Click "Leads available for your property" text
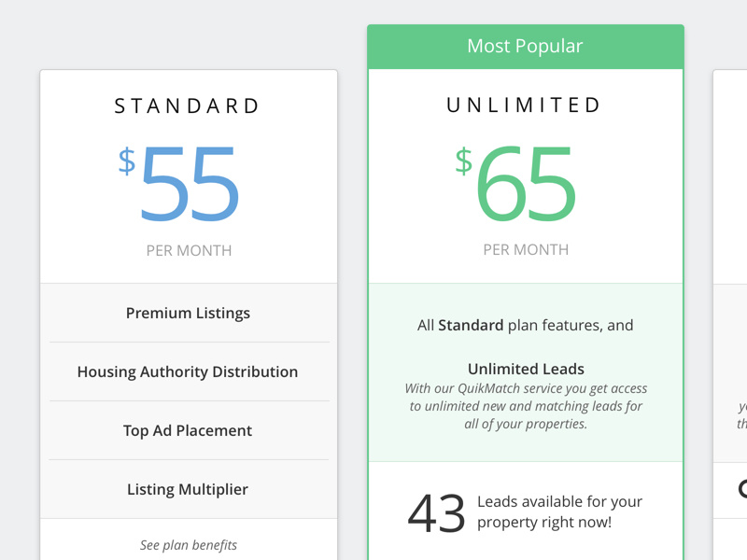Image resolution: width=747 pixels, height=560 pixels. point(559,512)
